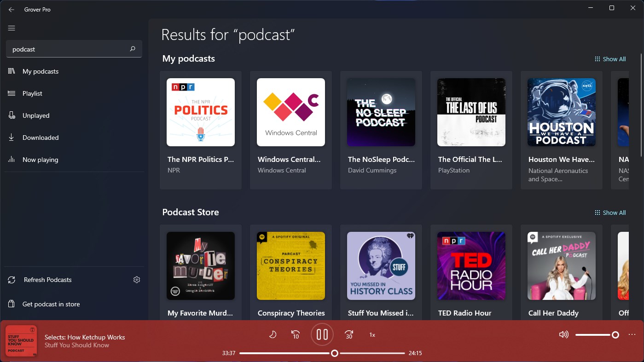Open settings gear icon
The width and height of the screenshot is (644, 362).
(x=136, y=280)
